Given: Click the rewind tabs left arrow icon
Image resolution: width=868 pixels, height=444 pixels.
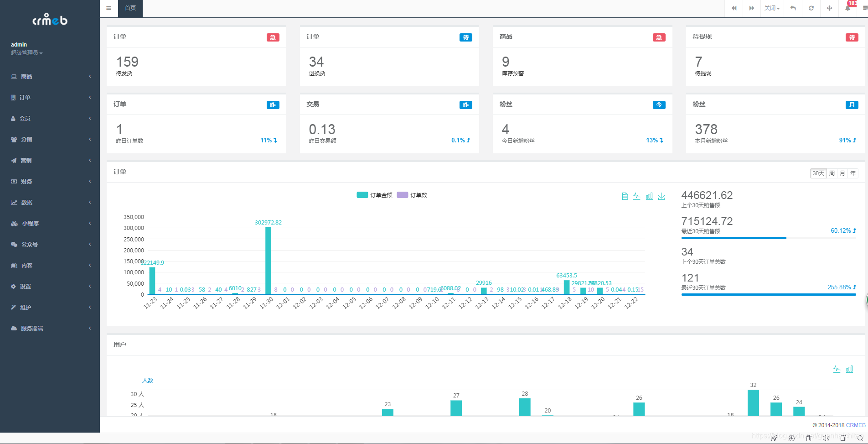Looking at the screenshot, I should (734, 8).
